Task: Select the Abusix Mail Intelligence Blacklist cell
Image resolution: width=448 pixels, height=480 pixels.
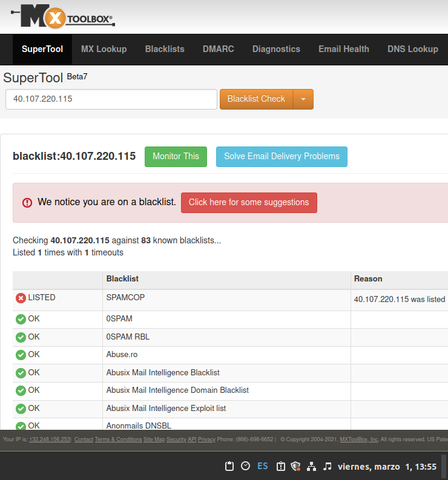Action: tap(226, 373)
